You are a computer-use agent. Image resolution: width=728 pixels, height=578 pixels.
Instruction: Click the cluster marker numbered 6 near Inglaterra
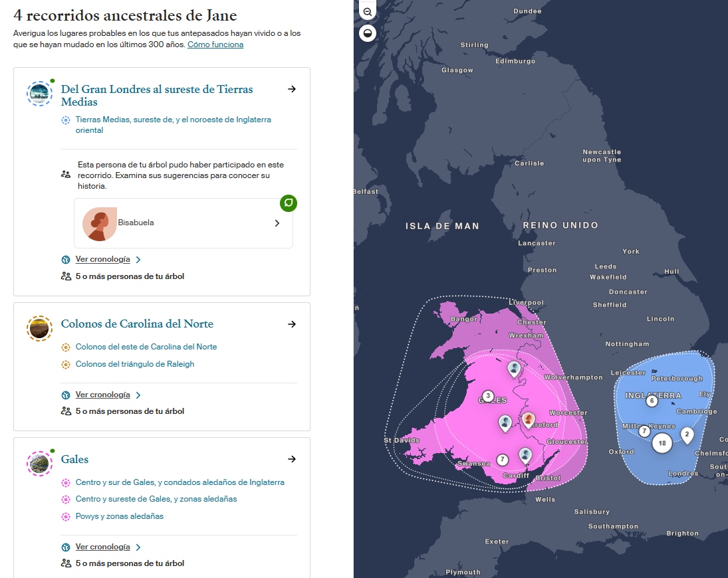click(x=652, y=401)
